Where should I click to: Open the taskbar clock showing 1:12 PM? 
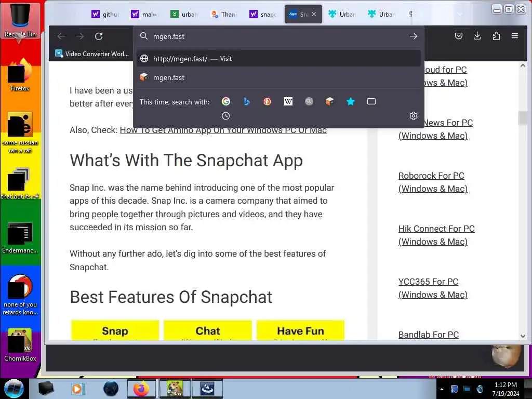506,389
